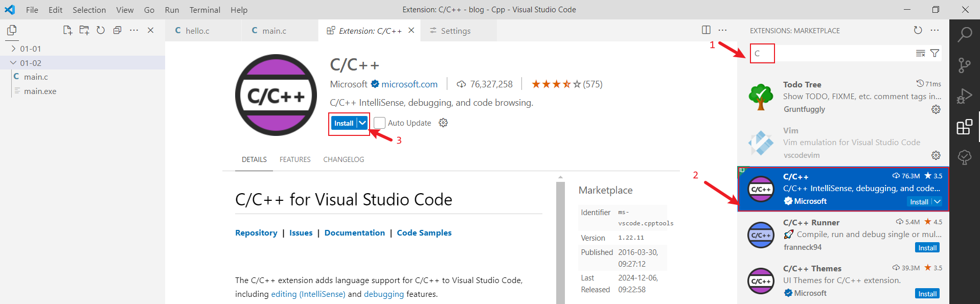Click the C/C++ Themes extension icon
980x304 pixels.
[761, 281]
